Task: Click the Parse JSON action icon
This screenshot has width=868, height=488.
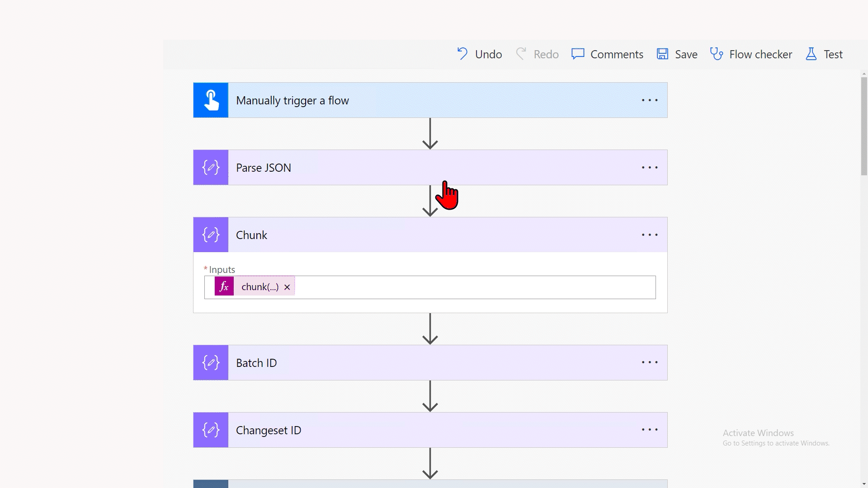Action: pyautogui.click(x=211, y=167)
